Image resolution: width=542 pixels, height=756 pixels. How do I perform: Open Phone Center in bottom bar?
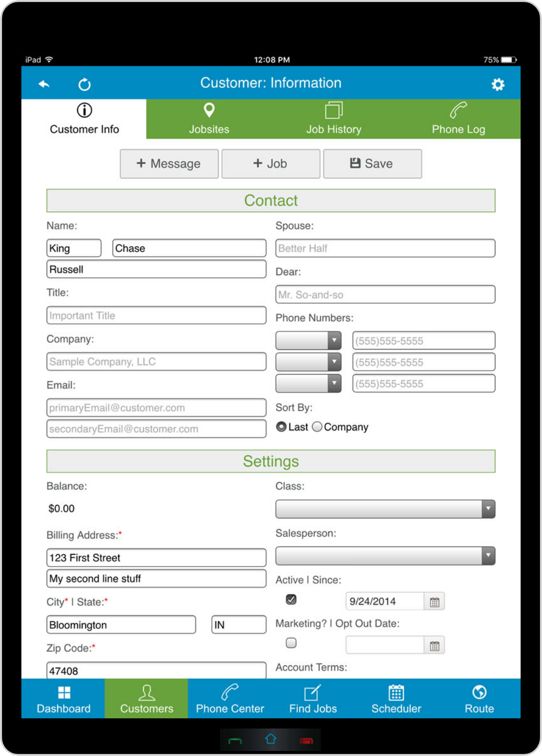230,698
